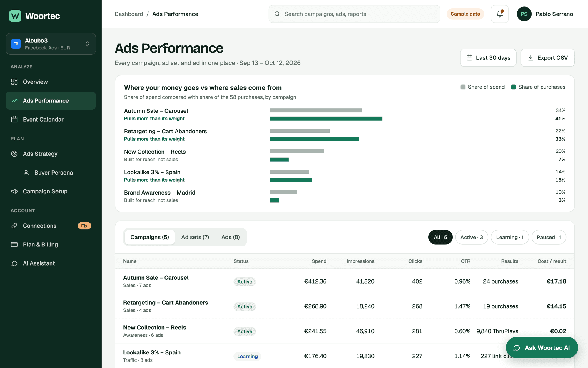Open Ads Performance in the sidebar
Screen dimensions: 588x368
tap(51, 101)
